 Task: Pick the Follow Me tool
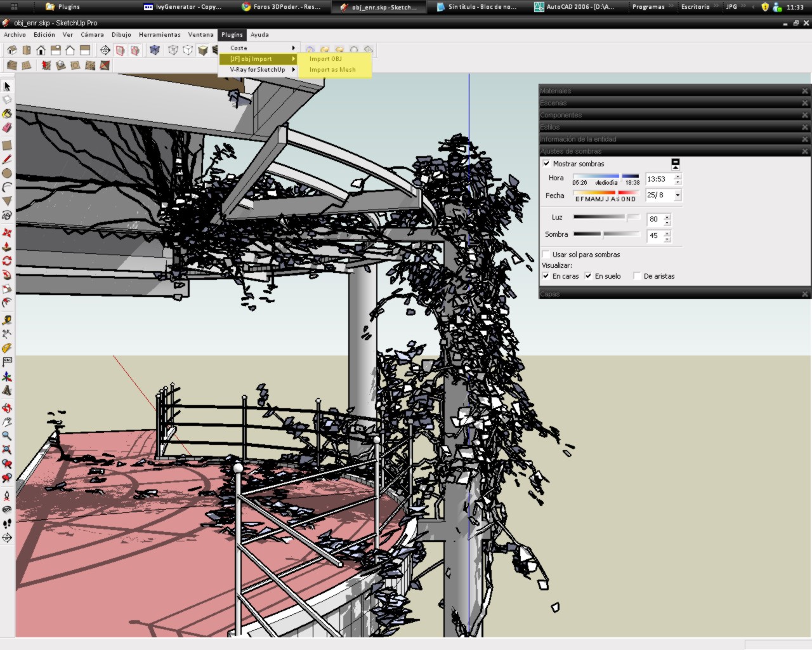coord(7,275)
